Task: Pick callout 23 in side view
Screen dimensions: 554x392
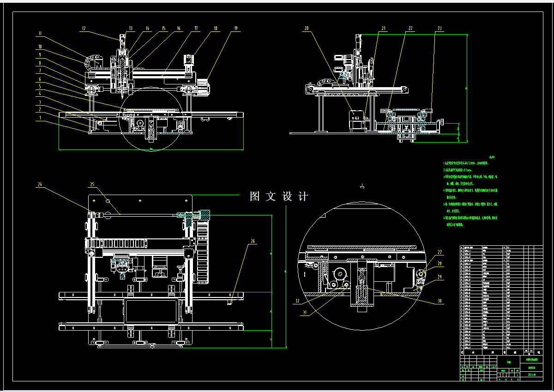Action: click(x=440, y=28)
